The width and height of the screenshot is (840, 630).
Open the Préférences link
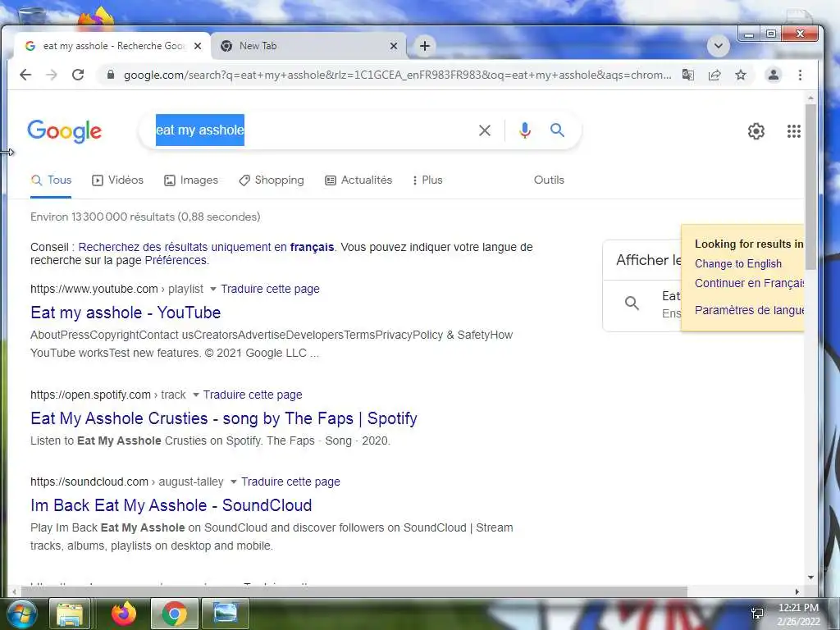176,260
